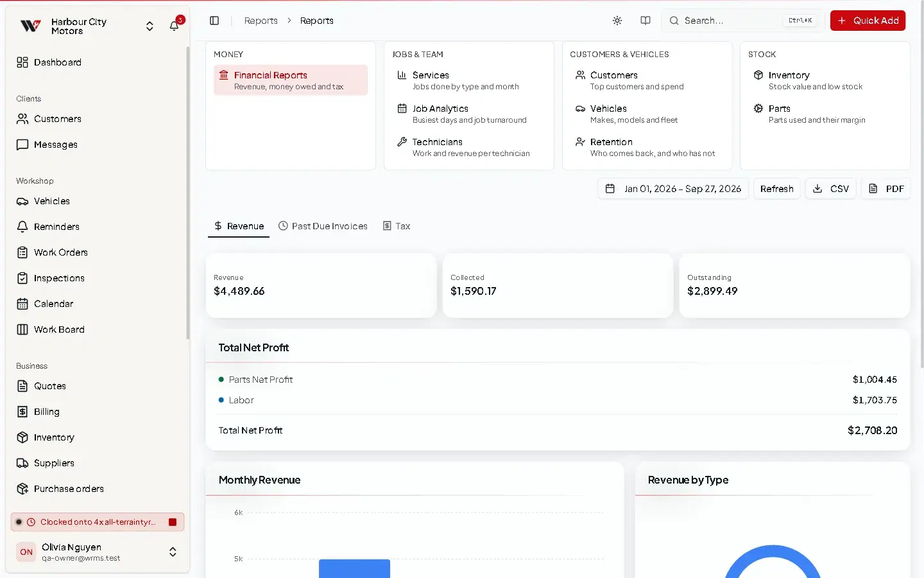Expand the Harbour City Motors workspace switcher

[150, 26]
